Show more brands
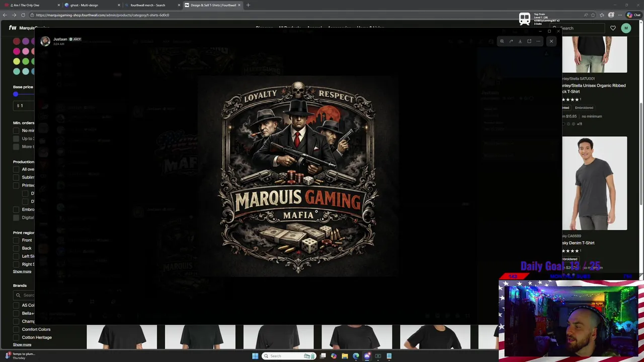The width and height of the screenshot is (644, 362). (22, 344)
